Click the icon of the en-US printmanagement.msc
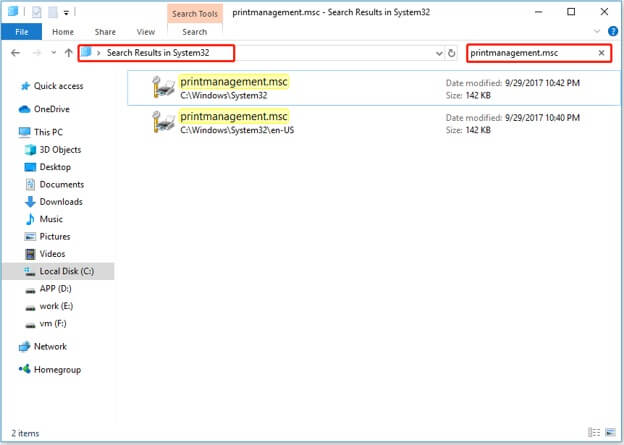 pyautogui.click(x=163, y=122)
